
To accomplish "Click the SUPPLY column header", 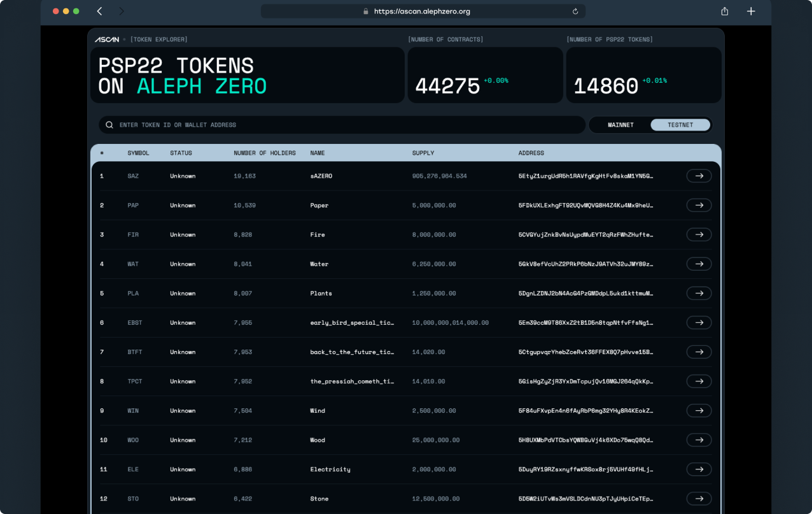I will point(423,153).
